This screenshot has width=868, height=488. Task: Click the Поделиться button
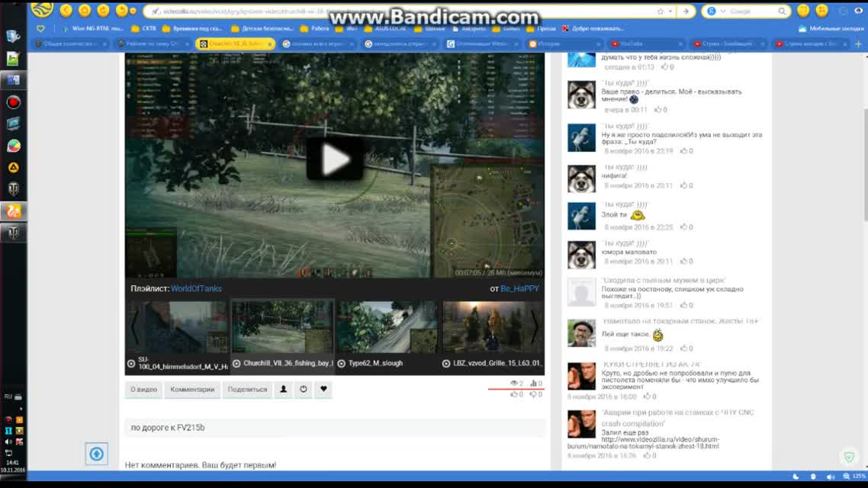(x=247, y=390)
